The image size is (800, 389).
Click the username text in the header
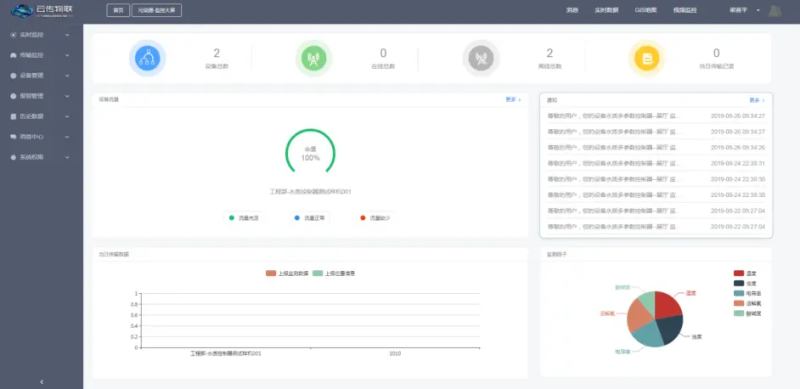(738, 10)
